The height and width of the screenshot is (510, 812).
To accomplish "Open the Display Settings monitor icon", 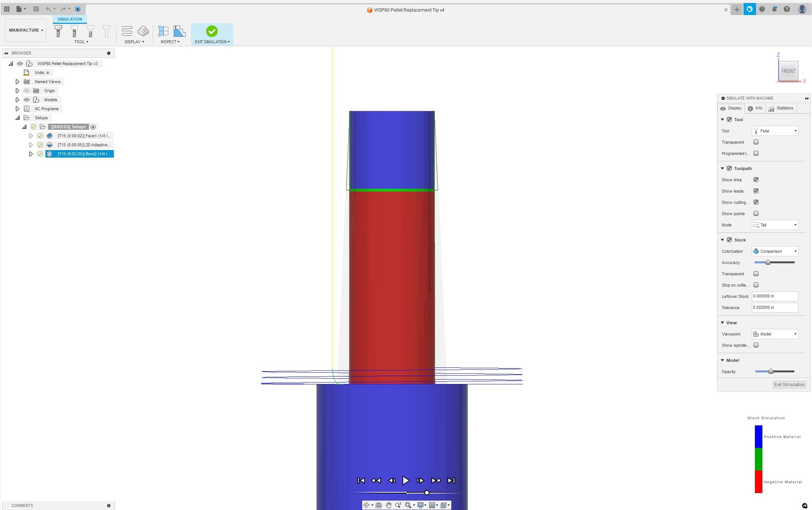I will [420, 505].
